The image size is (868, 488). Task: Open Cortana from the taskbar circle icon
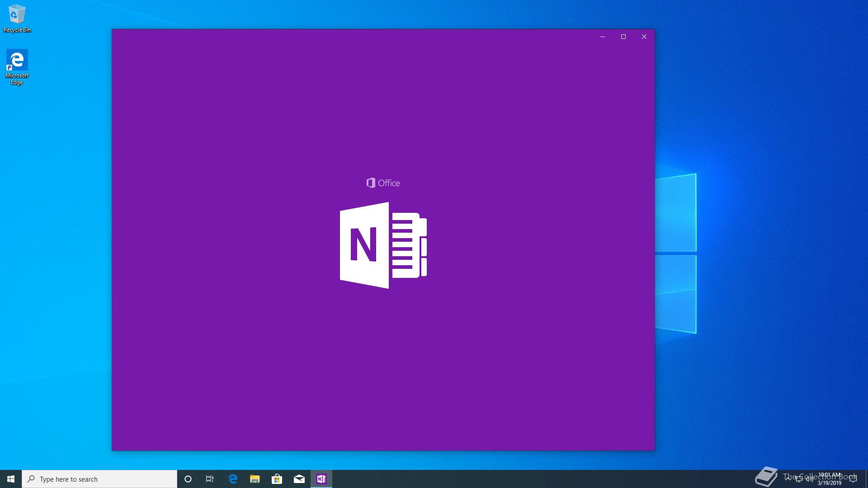coord(188,479)
